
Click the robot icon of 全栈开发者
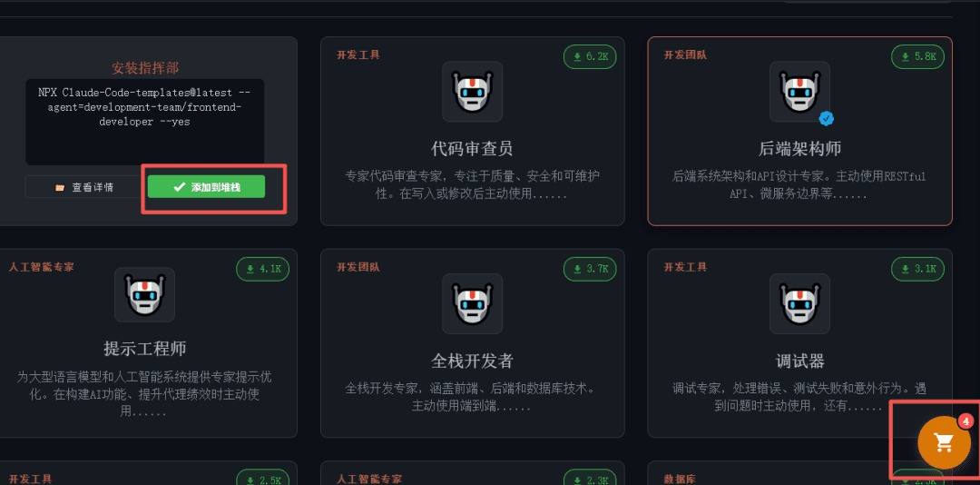472,303
